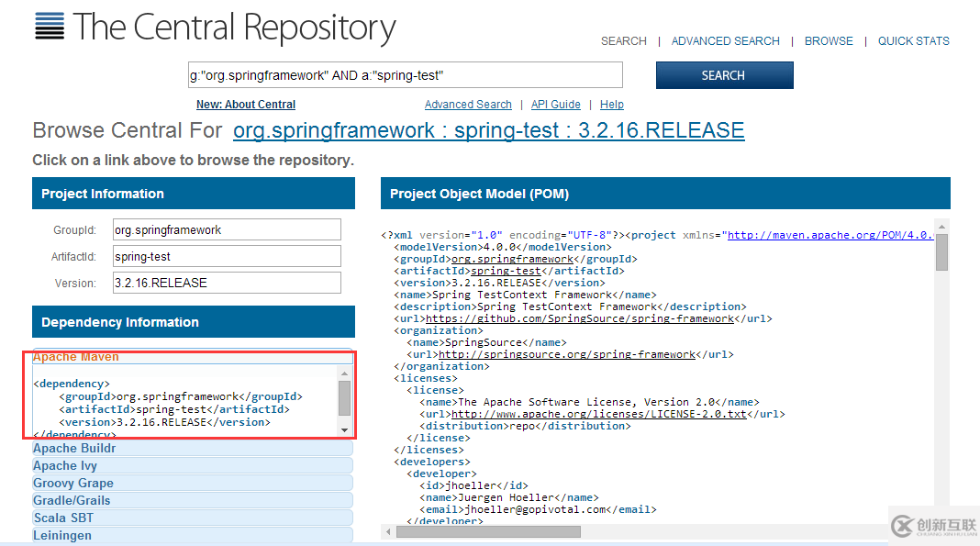This screenshot has height=546, width=980.
Task: Open the Help link
Action: point(612,105)
